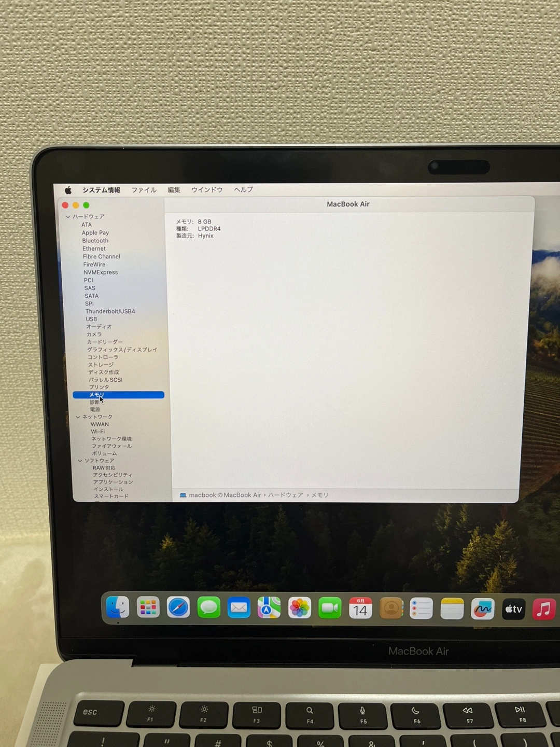Open the ウインドウ menu

[207, 190]
